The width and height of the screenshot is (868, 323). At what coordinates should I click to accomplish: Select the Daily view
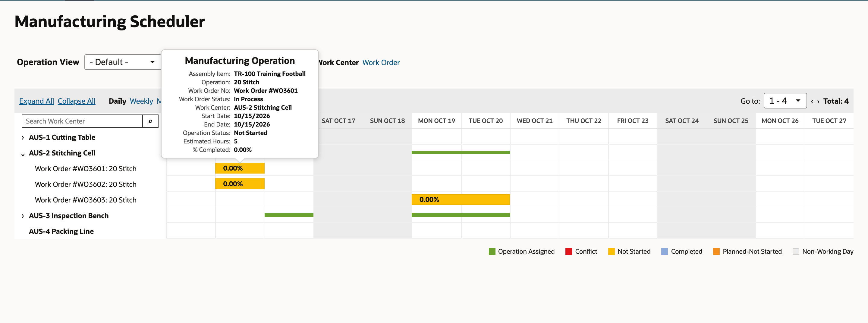coord(117,101)
